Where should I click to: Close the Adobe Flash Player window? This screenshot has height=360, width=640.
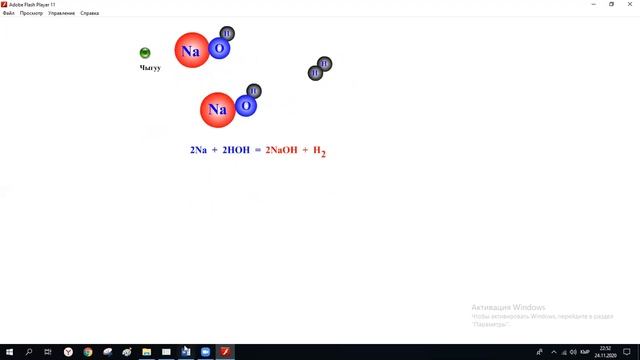coord(630,4)
